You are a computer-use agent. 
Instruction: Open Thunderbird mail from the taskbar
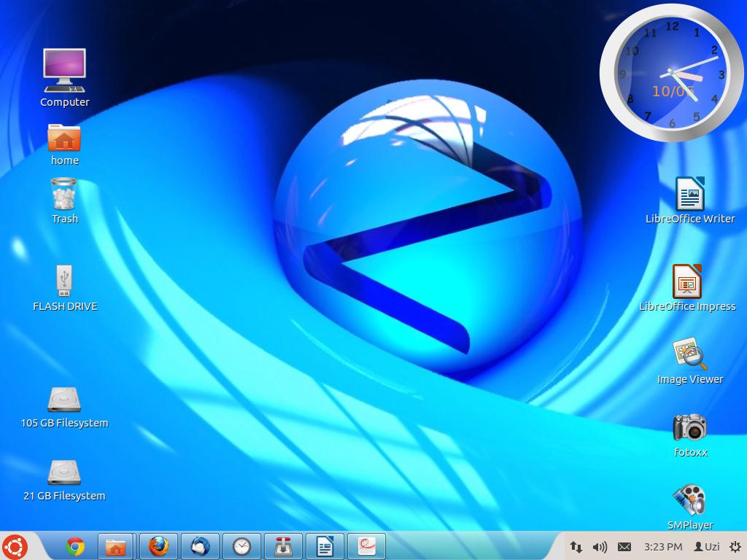point(200,546)
